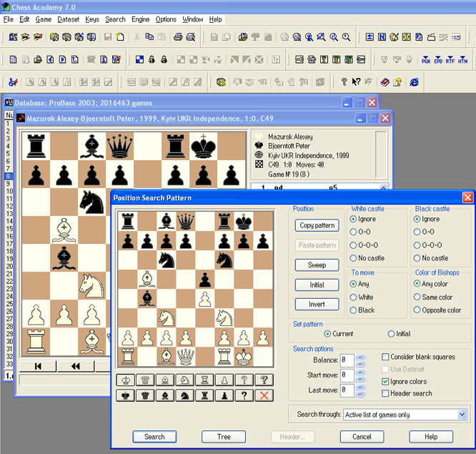Increase Last move with up arrow

coord(360,387)
